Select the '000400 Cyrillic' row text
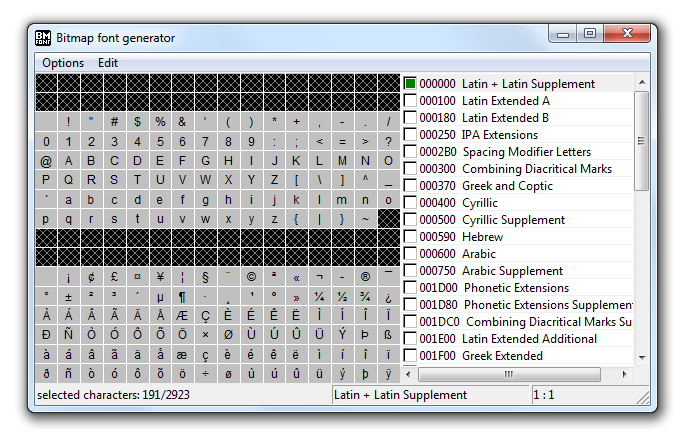 (458, 203)
